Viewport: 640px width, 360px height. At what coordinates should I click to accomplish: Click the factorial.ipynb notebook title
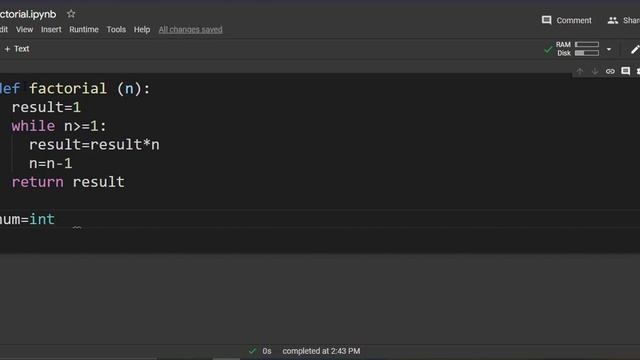pyautogui.click(x=28, y=14)
